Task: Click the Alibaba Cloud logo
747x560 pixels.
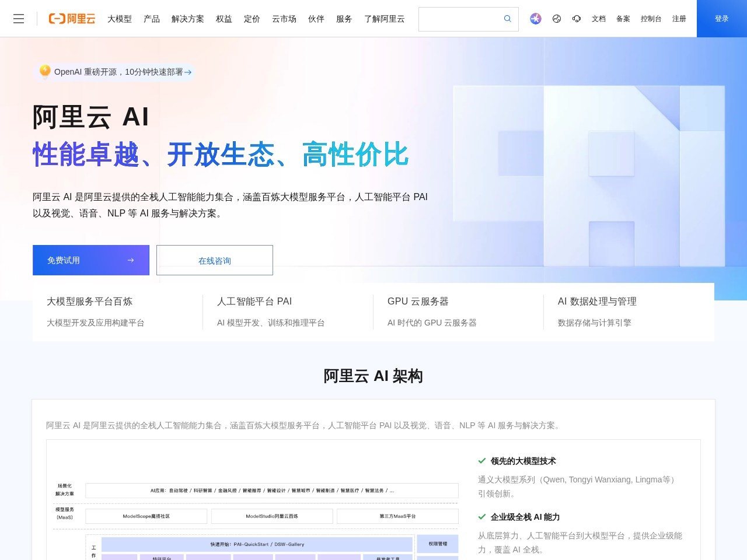Action: pos(71,18)
